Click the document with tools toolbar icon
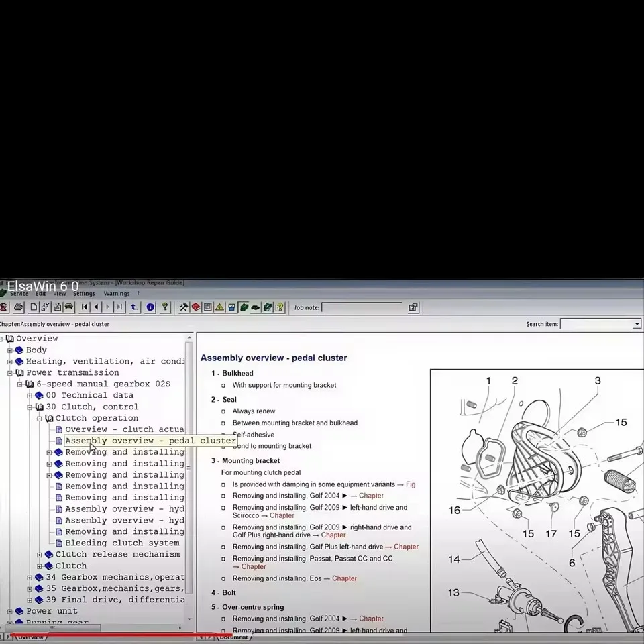Screen dimensions: 644x644 tap(46, 307)
